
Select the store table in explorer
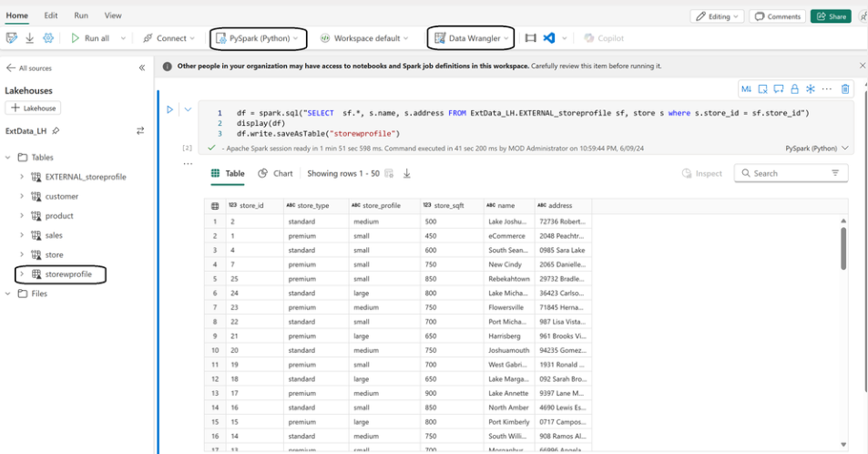click(54, 254)
